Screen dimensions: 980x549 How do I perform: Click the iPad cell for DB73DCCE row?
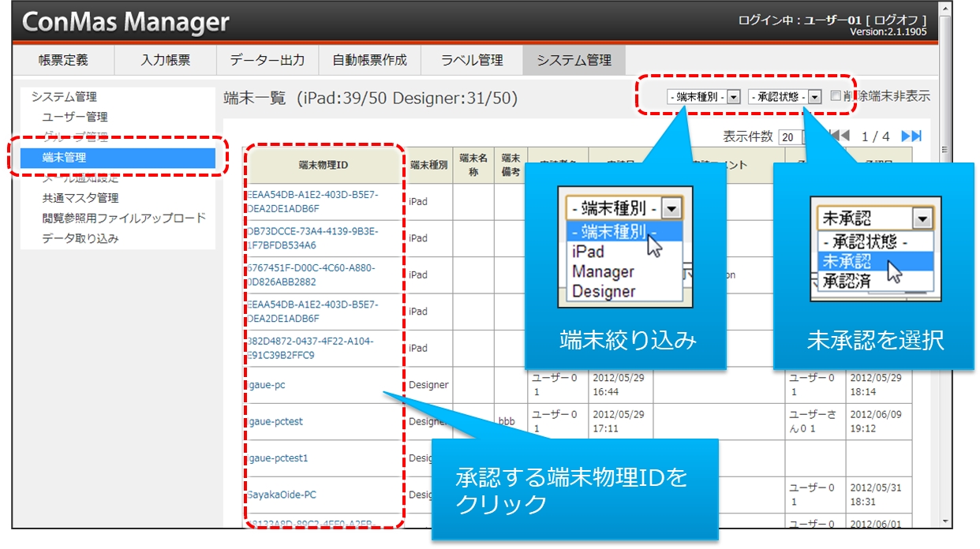(x=429, y=238)
